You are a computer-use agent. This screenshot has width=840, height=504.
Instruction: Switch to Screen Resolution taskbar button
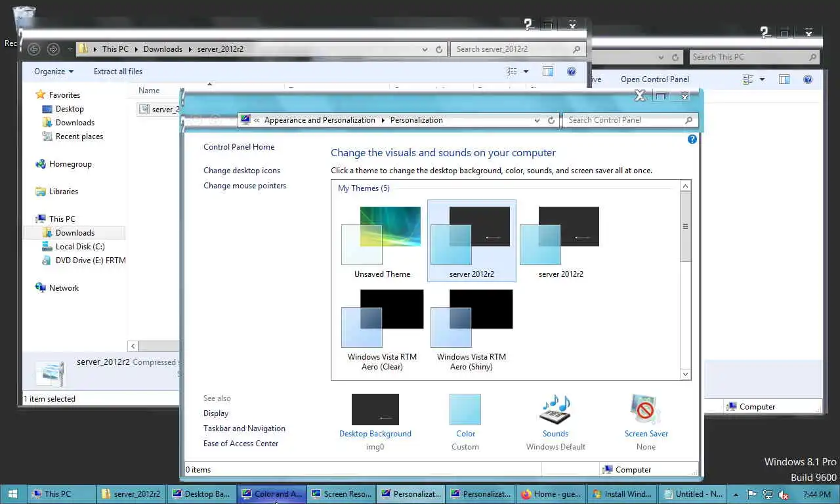click(341, 494)
